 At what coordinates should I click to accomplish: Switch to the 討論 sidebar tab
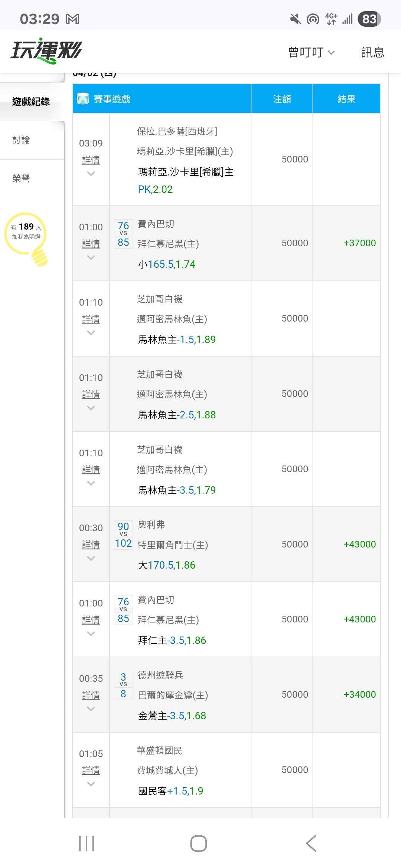click(x=21, y=140)
